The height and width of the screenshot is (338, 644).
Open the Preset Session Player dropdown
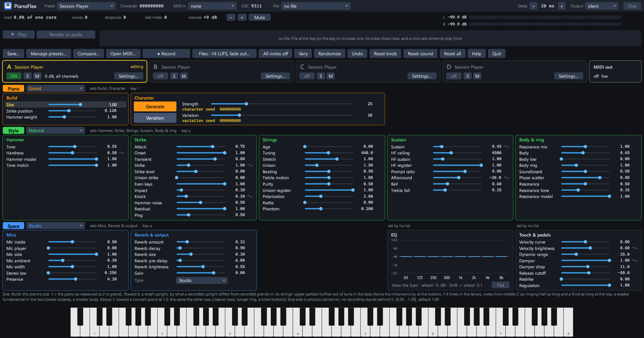86,6
